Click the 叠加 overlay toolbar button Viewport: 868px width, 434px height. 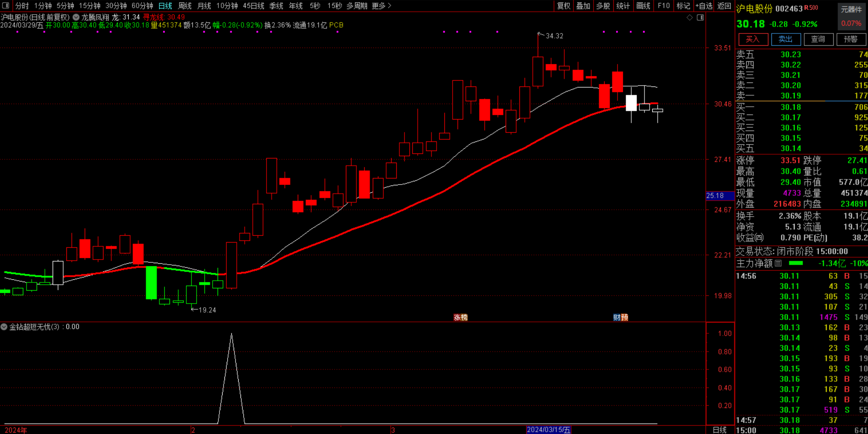(583, 5)
